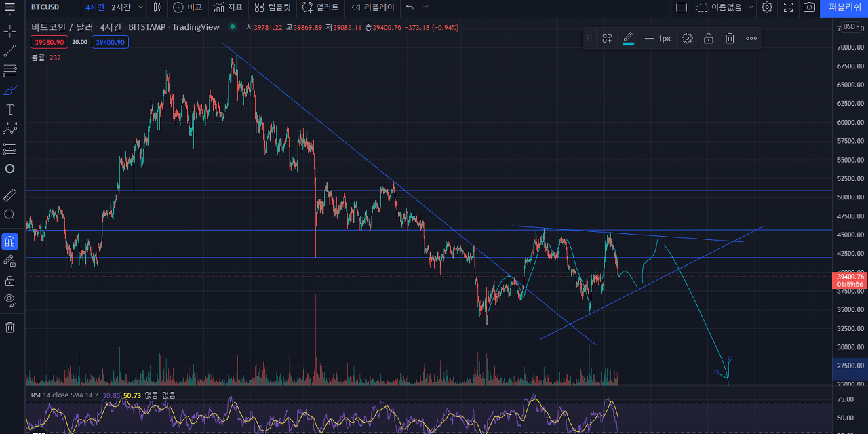The height and width of the screenshot is (434, 868).
Task: Open the USD currency dropdown
Action: (x=850, y=27)
